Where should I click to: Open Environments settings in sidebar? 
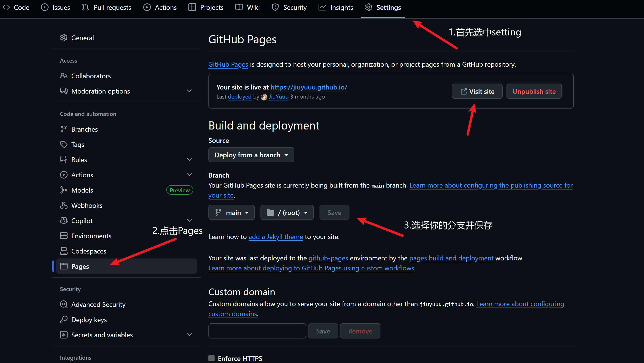click(x=127, y=236)
